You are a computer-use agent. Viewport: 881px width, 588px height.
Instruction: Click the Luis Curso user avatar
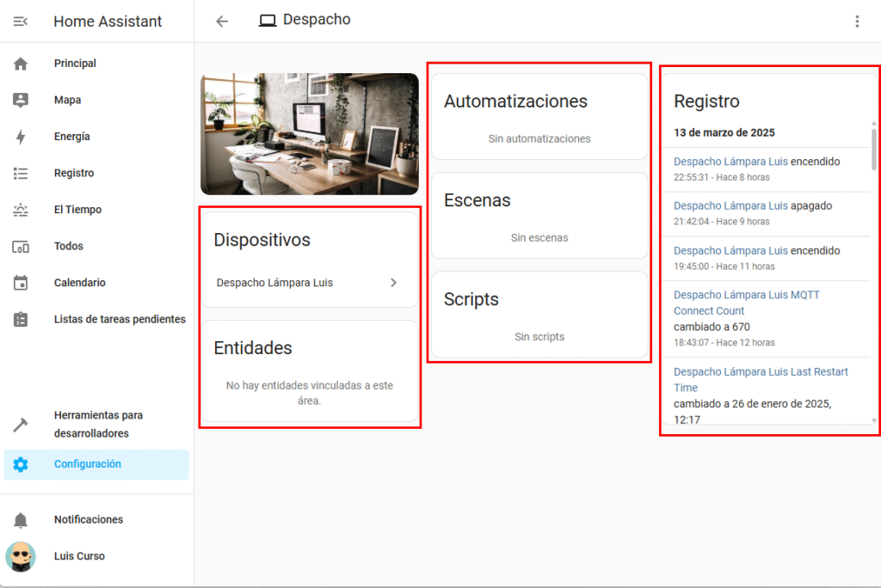coord(21,556)
